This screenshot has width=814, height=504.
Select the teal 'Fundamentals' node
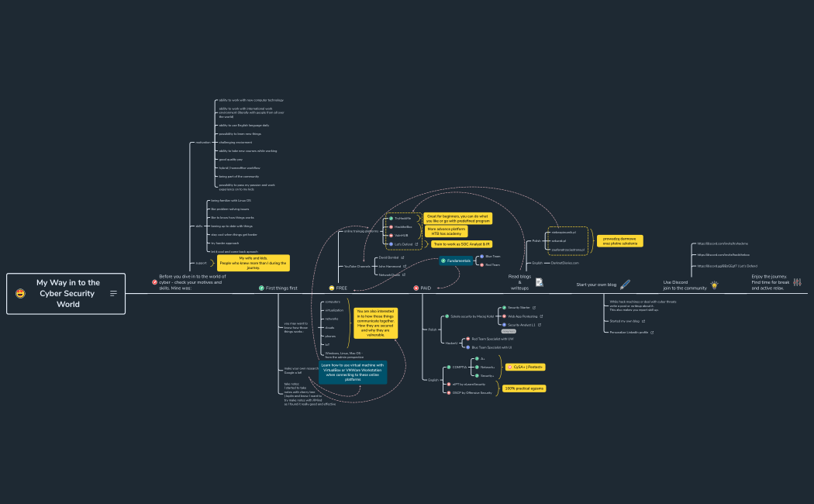(x=459, y=261)
